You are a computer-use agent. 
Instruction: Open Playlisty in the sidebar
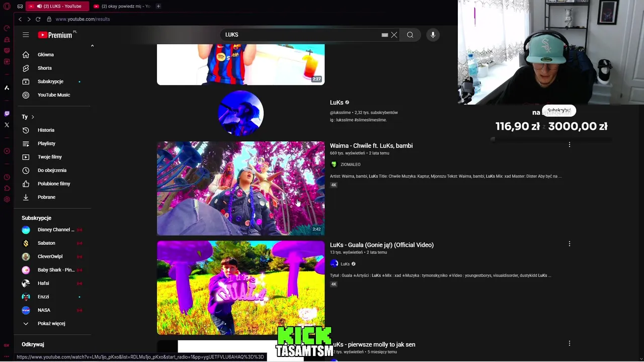46,144
